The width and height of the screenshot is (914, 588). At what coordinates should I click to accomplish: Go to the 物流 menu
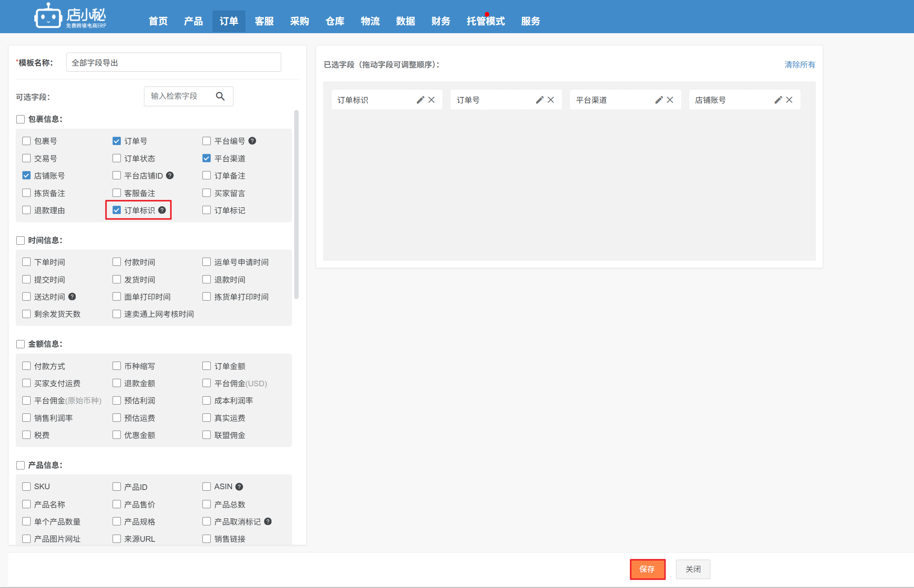coord(370,21)
